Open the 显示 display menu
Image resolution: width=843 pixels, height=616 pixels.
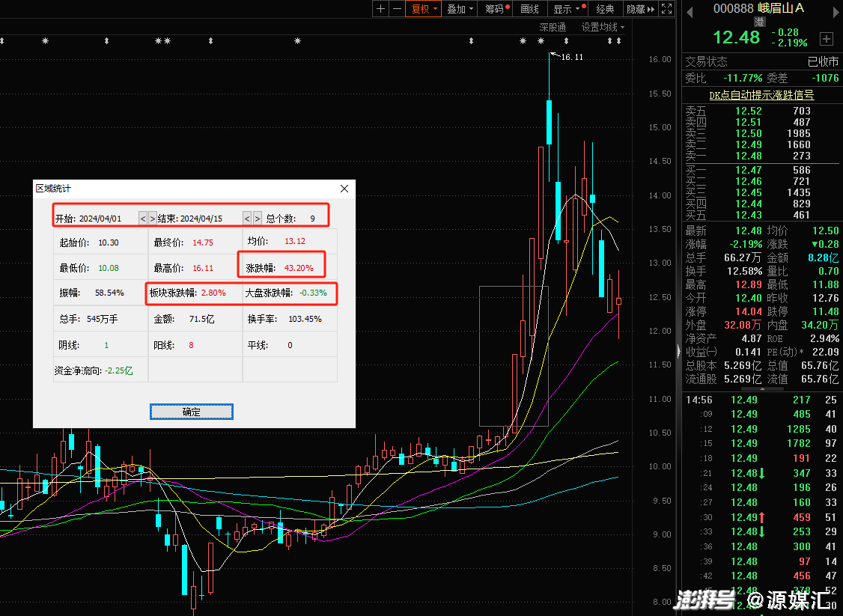point(566,9)
